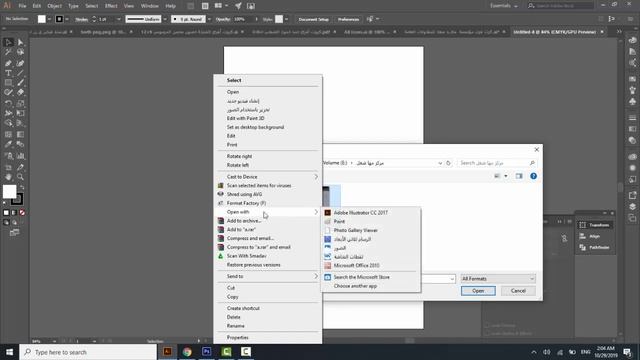Set color mode to None below swatches
The image size is (640, 360).
(22, 213)
